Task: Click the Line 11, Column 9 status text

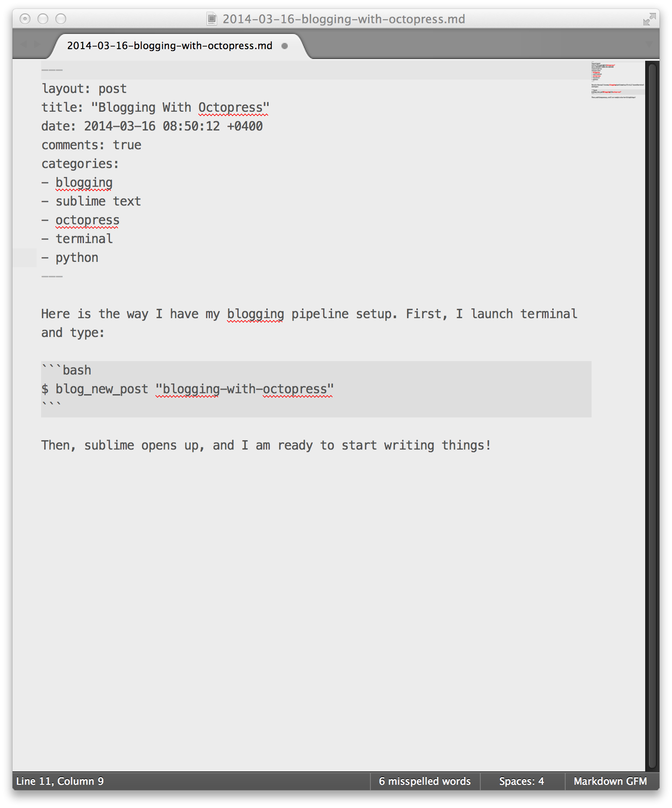Action: (x=60, y=781)
